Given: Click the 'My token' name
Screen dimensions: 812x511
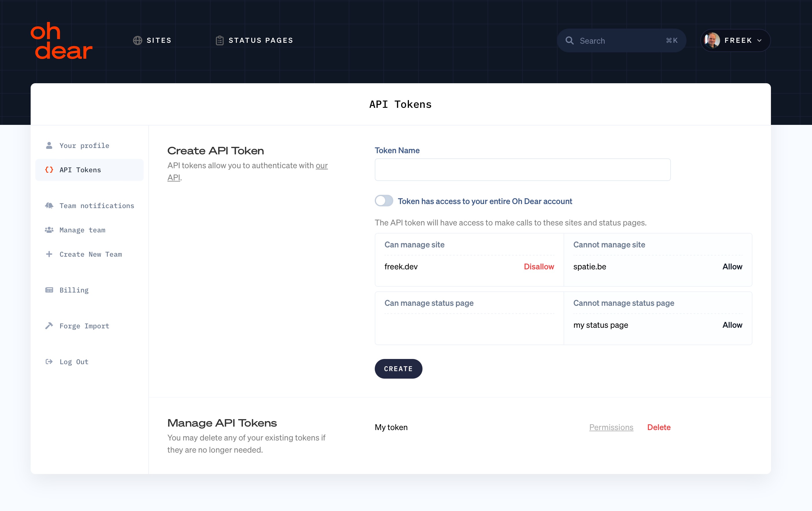Looking at the screenshot, I should [391, 427].
